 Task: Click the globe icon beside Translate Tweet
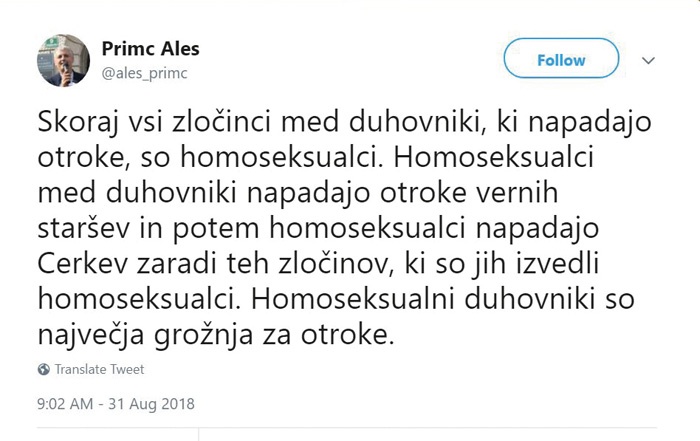(44, 369)
